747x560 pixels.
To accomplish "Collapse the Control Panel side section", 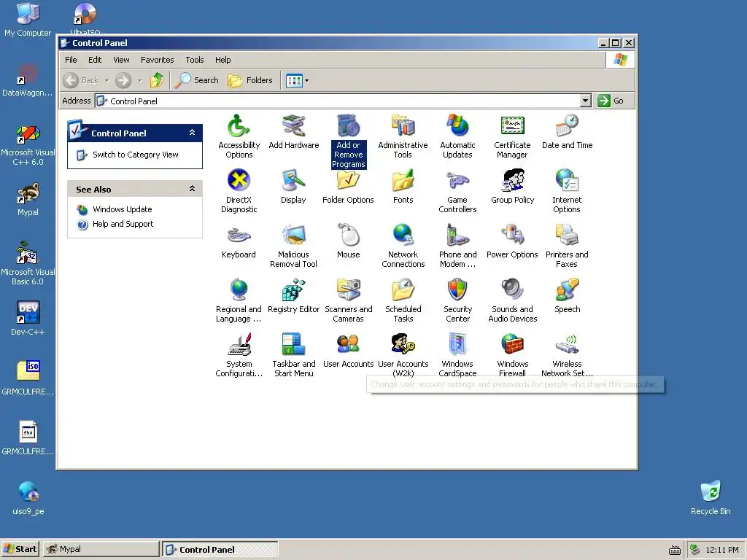I will point(192,133).
